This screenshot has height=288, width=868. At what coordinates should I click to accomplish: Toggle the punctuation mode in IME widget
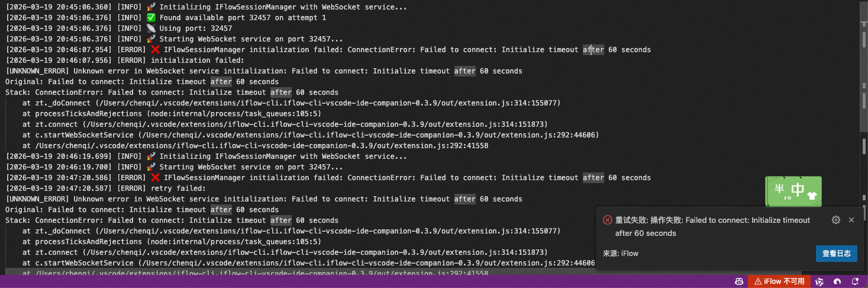click(x=788, y=197)
